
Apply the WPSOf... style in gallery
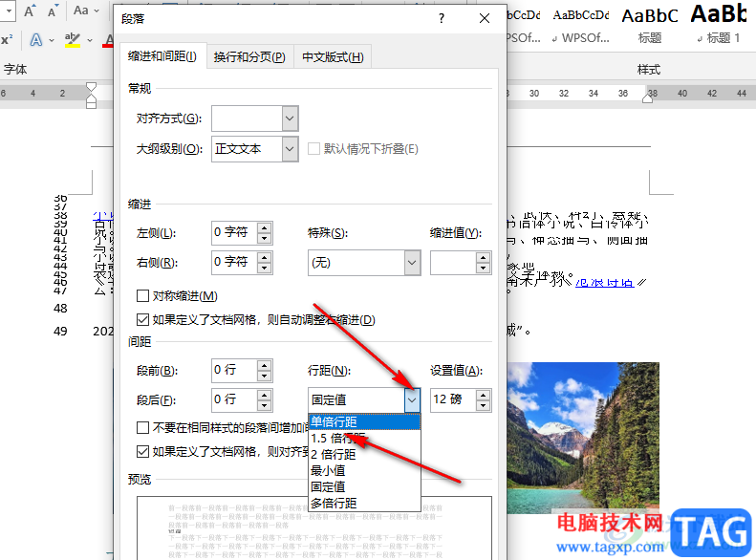(x=581, y=24)
